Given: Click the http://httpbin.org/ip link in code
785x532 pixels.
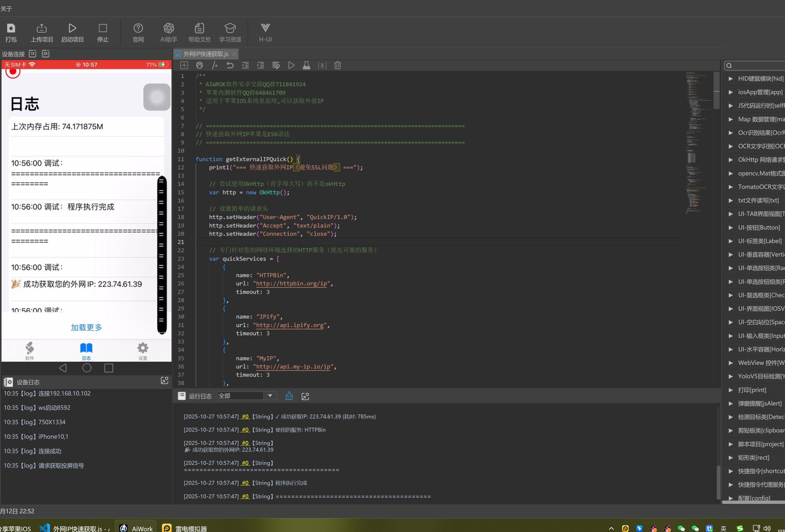Looking at the screenshot, I should coord(291,283).
